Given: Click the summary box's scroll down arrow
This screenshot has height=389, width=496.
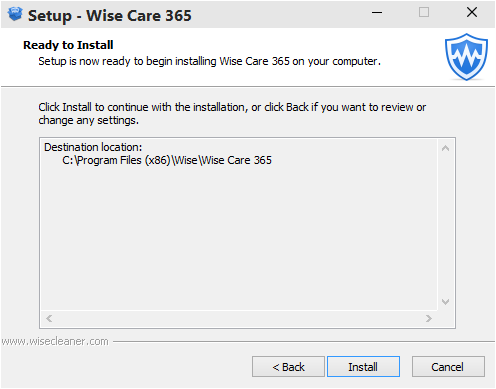Looking at the screenshot, I should (x=445, y=302).
